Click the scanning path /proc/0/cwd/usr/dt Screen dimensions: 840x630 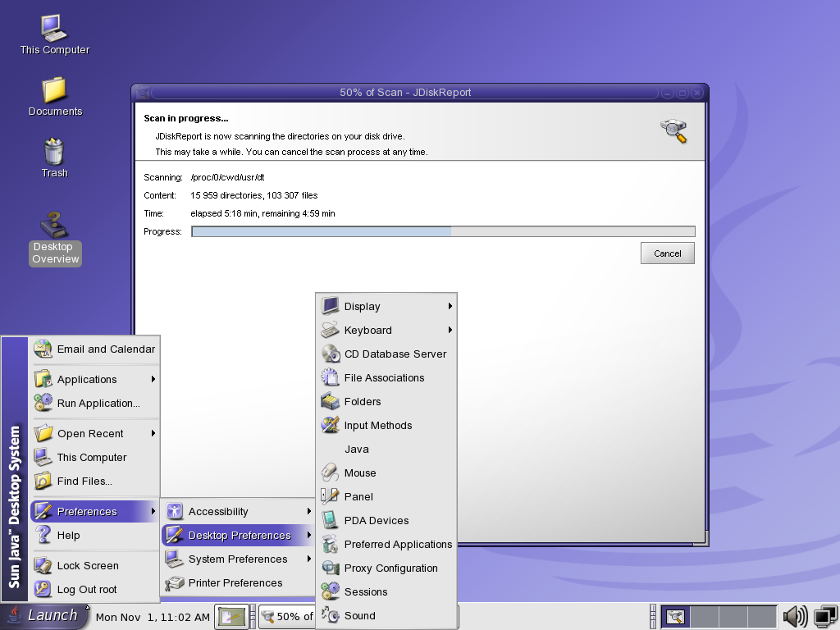[x=228, y=177]
